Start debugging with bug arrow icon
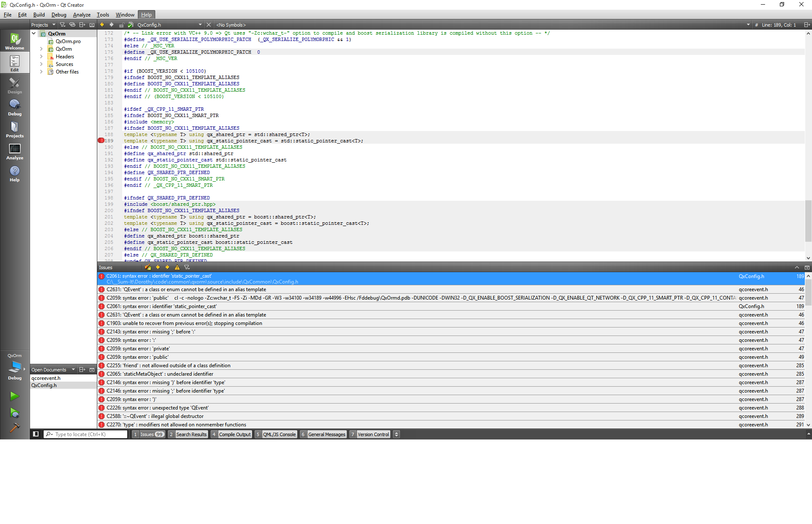The image size is (812, 524). (x=15, y=412)
